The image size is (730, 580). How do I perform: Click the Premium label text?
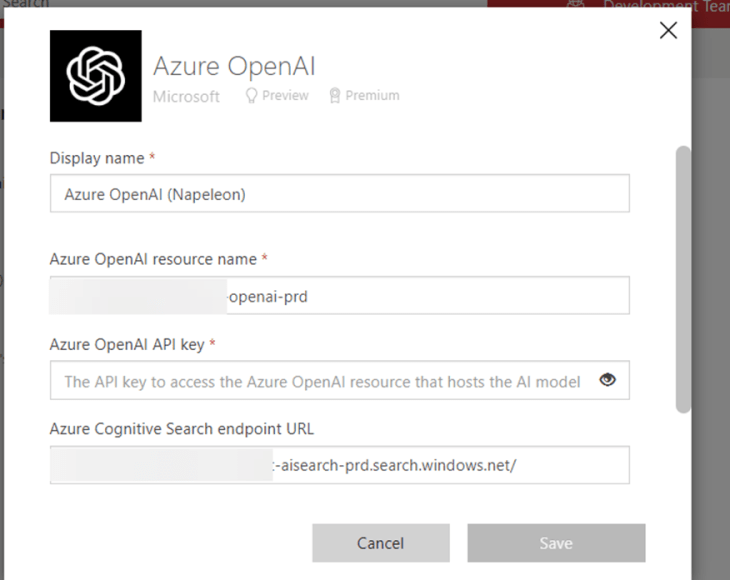coord(372,96)
